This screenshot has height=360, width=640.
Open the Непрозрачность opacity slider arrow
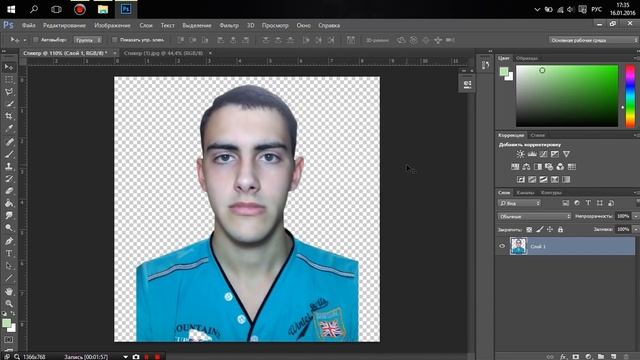pyautogui.click(x=636, y=216)
